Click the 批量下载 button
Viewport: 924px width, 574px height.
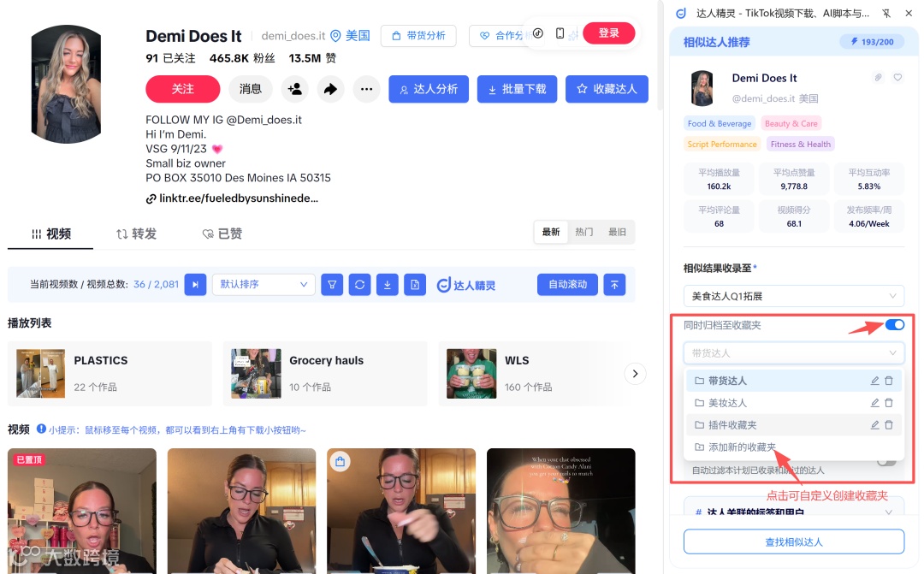(517, 89)
